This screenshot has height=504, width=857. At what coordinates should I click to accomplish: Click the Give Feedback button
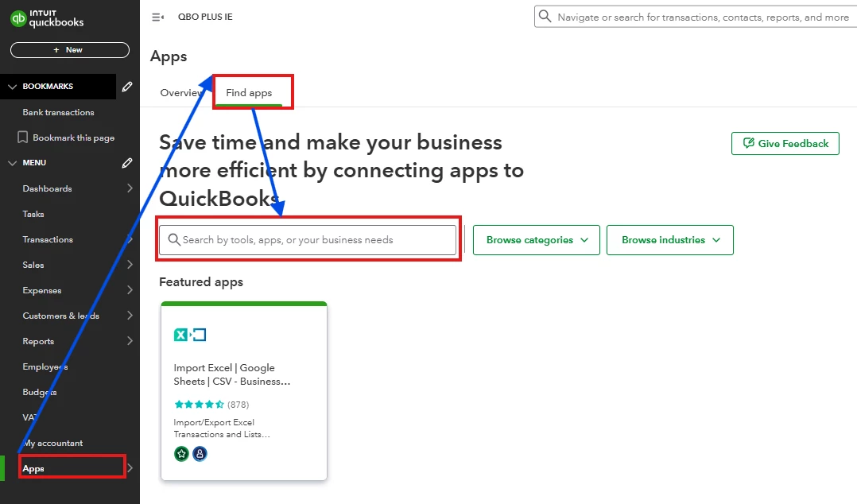pyautogui.click(x=785, y=143)
